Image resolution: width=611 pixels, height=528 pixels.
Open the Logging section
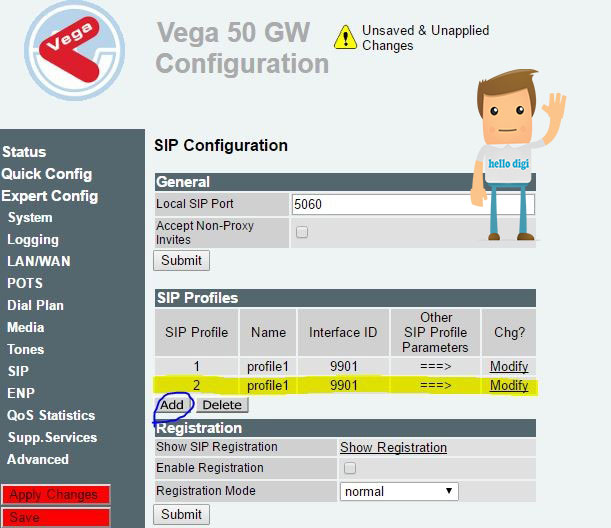click(33, 240)
